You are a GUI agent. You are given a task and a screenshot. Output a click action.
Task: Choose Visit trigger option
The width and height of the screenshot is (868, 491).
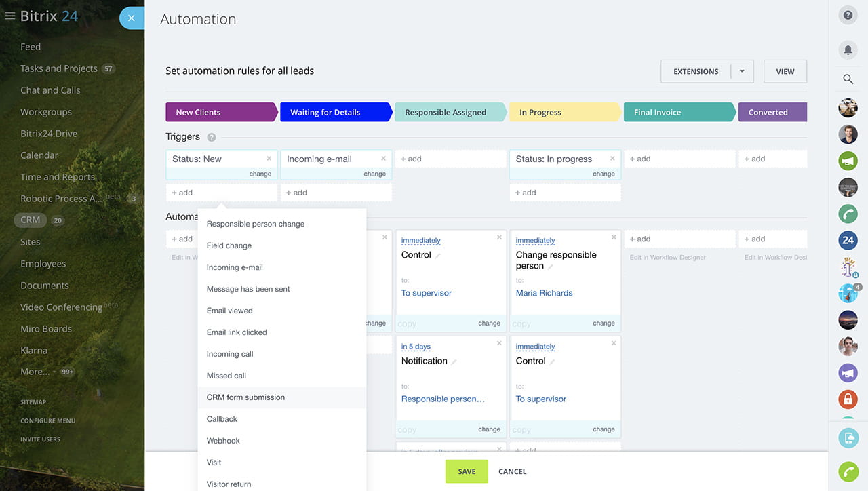tap(282, 463)
